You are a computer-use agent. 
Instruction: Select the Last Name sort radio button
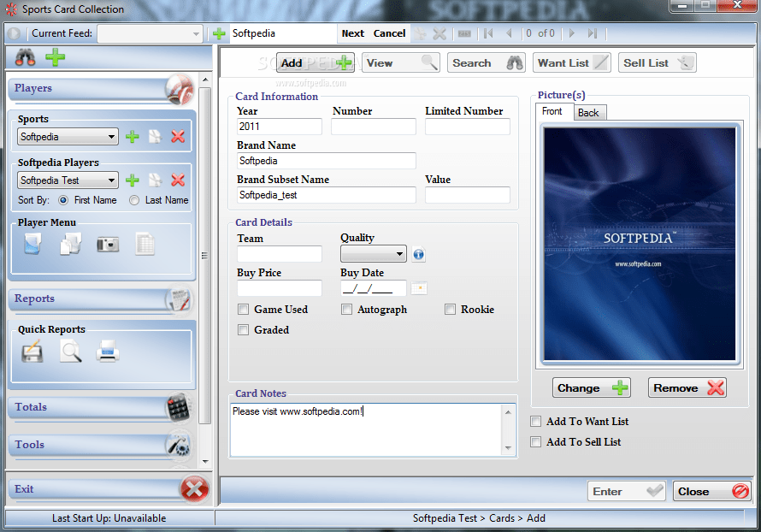pyautogui.click(x=133, y=199)
